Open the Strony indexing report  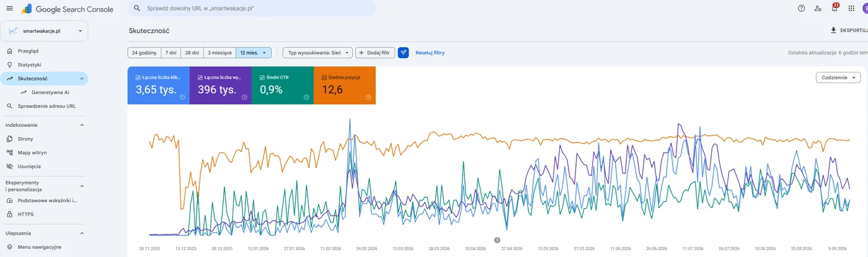[x=44, y=139]
